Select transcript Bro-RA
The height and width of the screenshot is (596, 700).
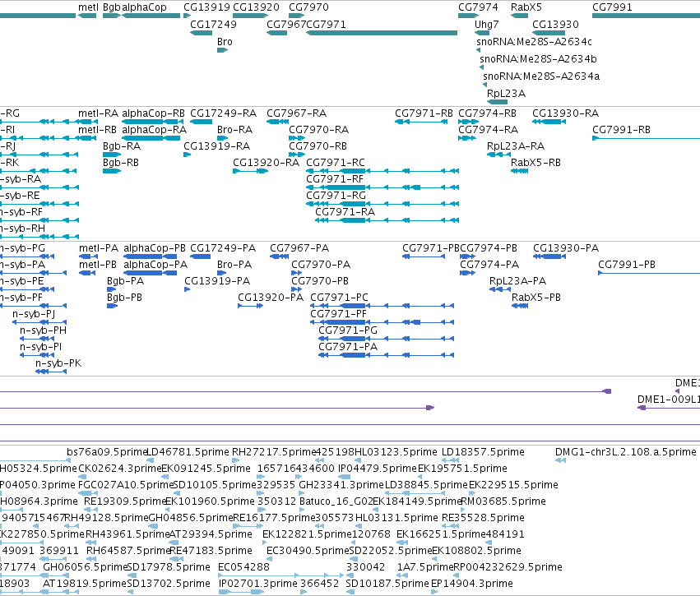pyautogui.click(x=222, y=138)
